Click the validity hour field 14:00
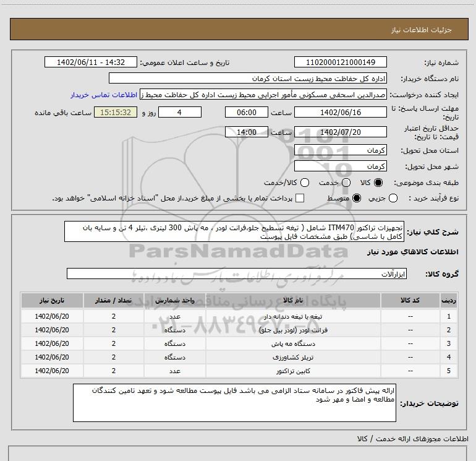The width and height of the screenshot is (476, 461). pos(247,132)
